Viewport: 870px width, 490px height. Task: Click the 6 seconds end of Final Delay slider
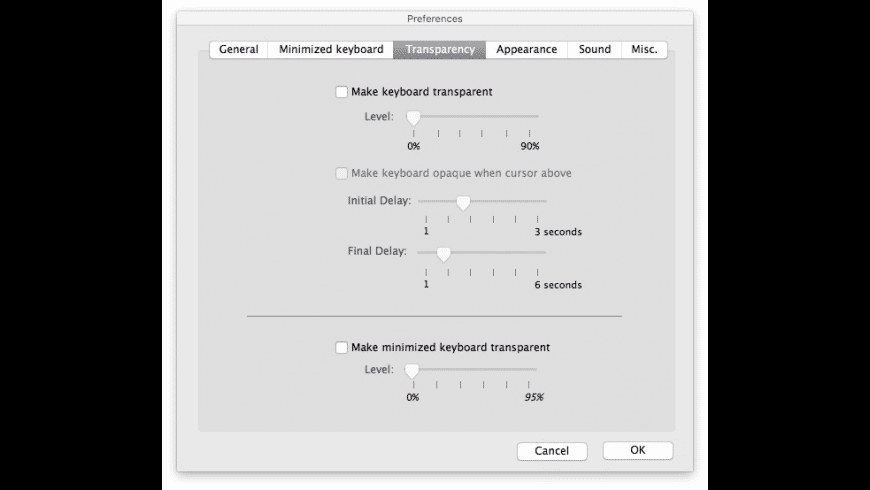[x=545, y=252]
